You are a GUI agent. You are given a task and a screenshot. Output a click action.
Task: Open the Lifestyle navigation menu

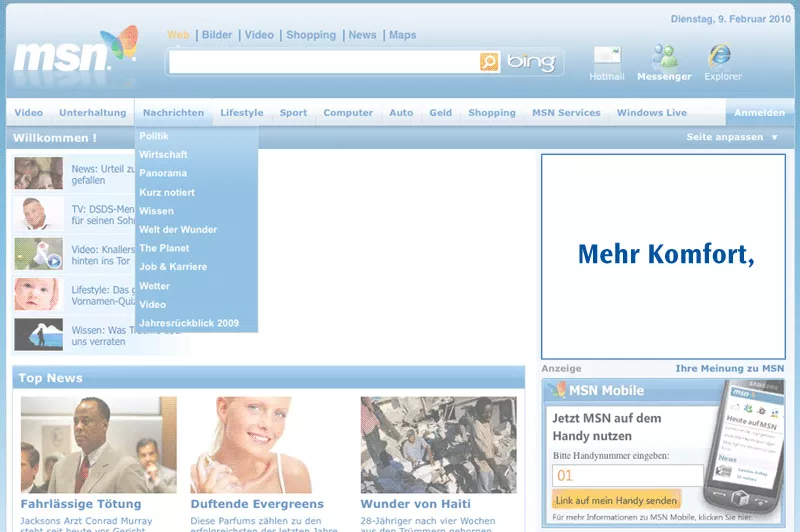coord(242,112)
